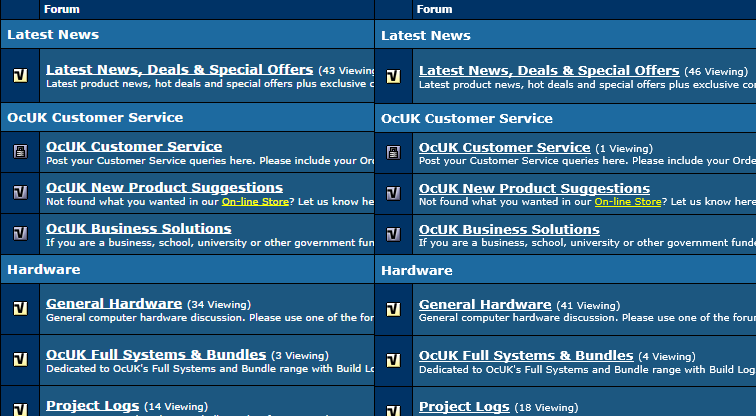Click locked forum icon beside OcUK Customer Service with 1 Viewing
This screenshot has height=416, width=756.
tap(393, 153)
